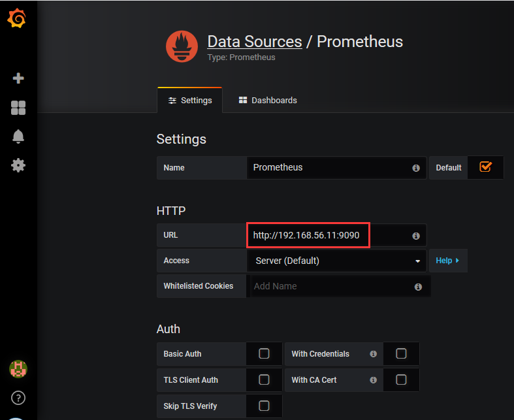
Task: Switch to the Dashboards tab
Action: (268, 101)
